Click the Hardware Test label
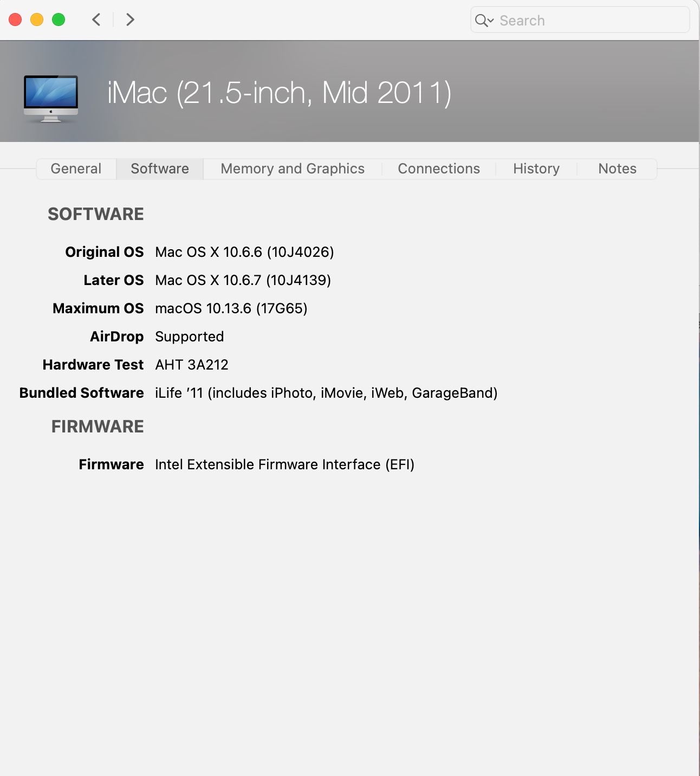700x776 pixels. tap(93, 365)
